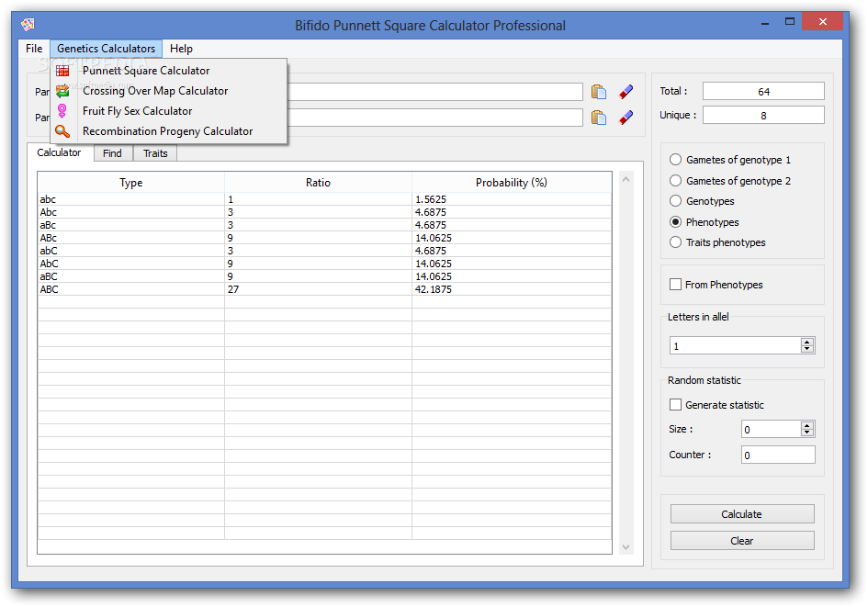868x607 pixels.
Task: Switch to the Find tab
Action: tap(112, 153)
